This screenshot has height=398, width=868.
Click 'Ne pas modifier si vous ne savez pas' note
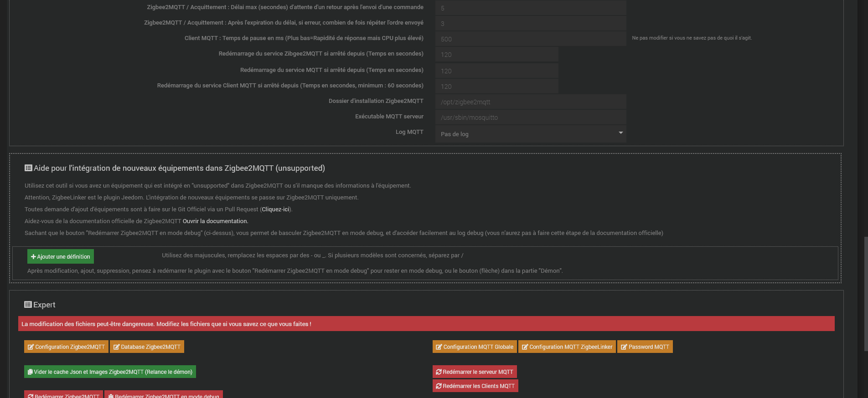(692, 38)
